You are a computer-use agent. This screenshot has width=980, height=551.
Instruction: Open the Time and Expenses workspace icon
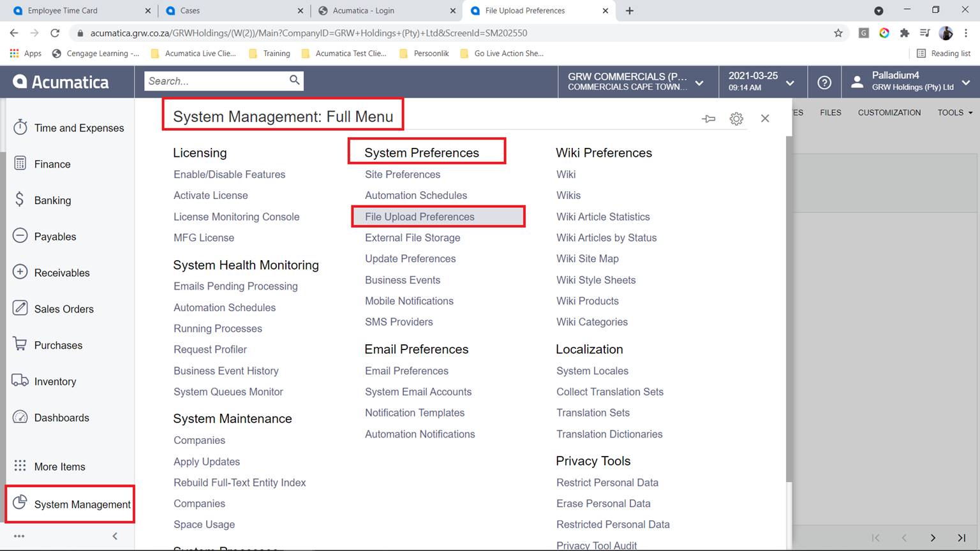20,128
